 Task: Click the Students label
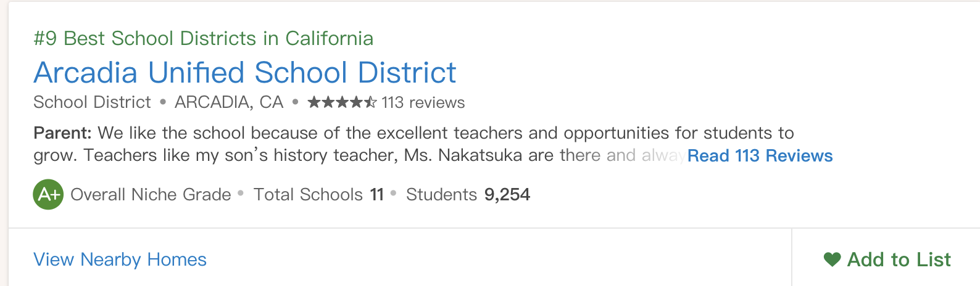tap(441, 195)
